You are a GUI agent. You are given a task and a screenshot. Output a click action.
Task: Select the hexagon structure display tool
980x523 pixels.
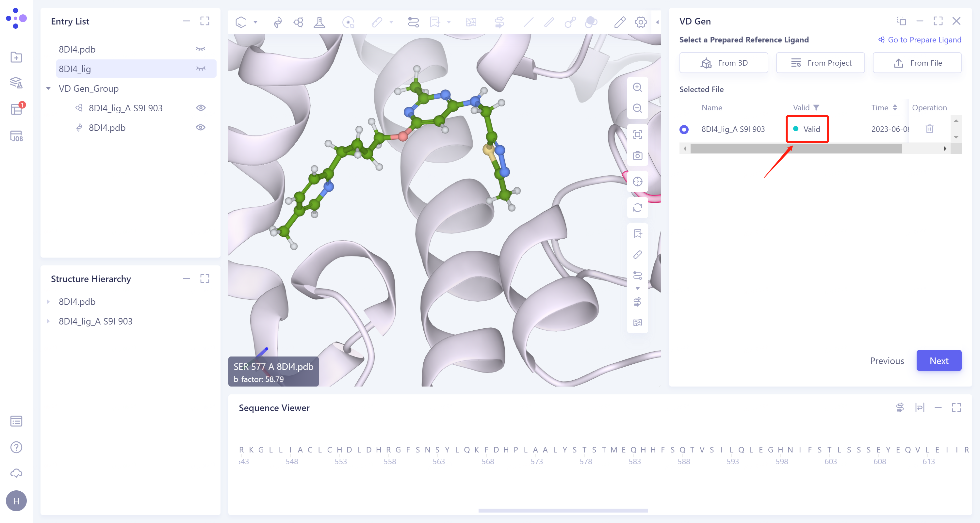242,22
